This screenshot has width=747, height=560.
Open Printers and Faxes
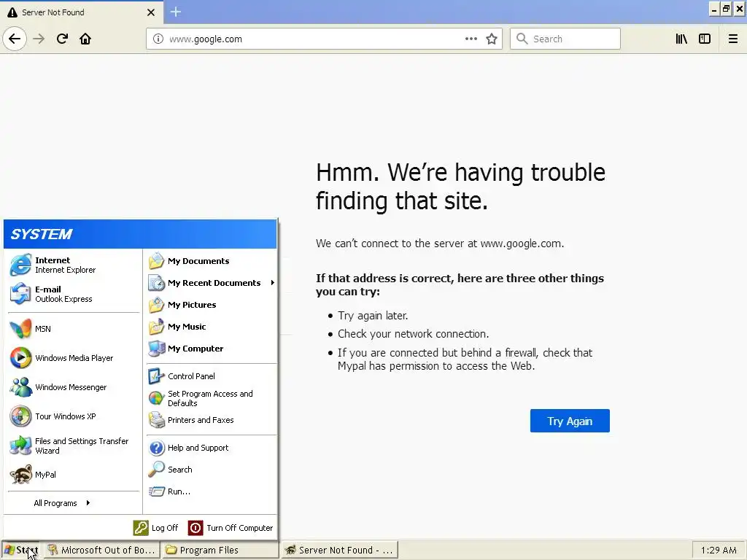[211, 420]
